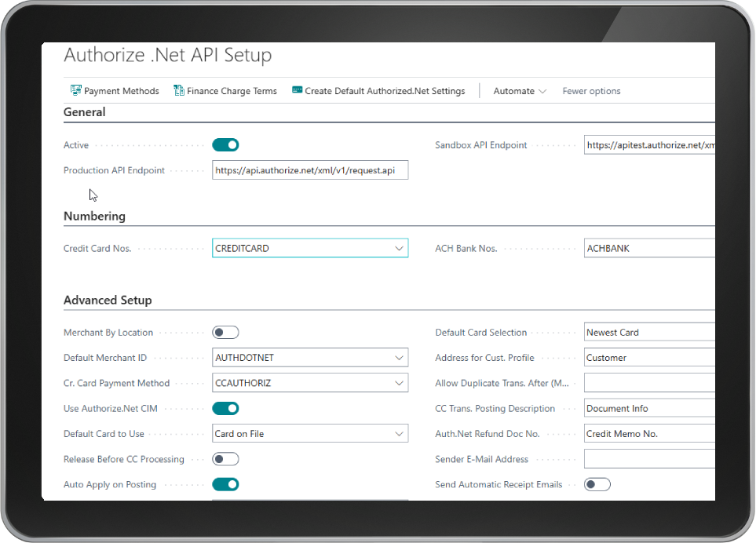Open Payment Methods action
The width and height of the screenshot is (756, 543).
tap(115, 91)
